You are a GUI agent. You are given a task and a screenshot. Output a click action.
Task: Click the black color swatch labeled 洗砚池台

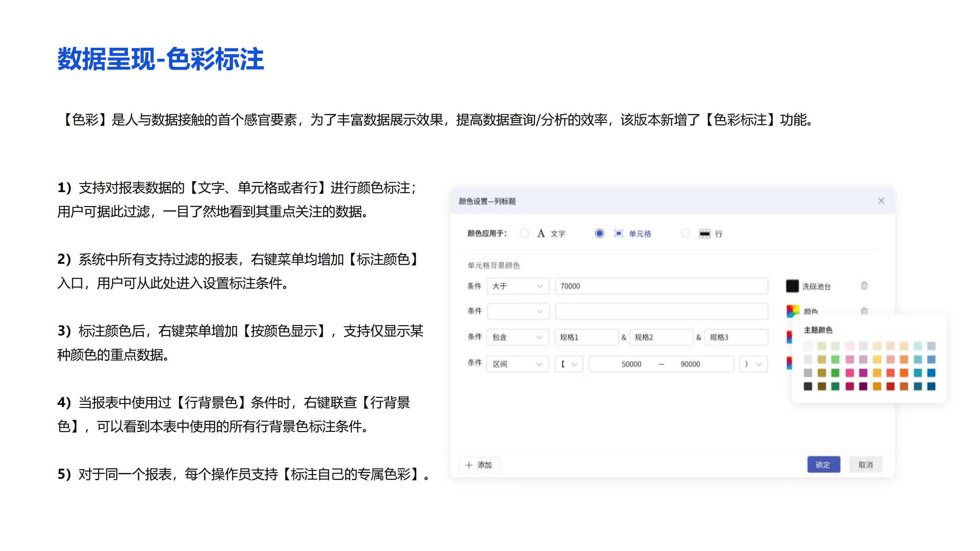[x=792, y=286]
